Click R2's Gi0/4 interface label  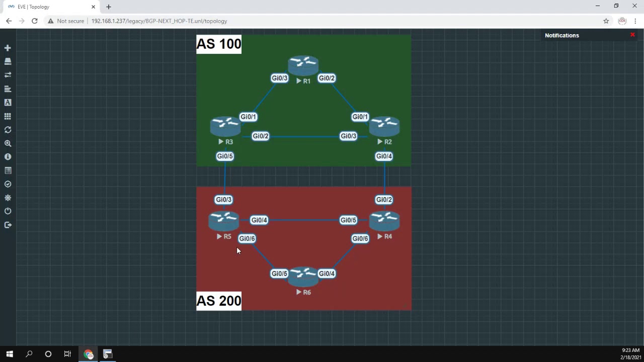coord(384,156)
